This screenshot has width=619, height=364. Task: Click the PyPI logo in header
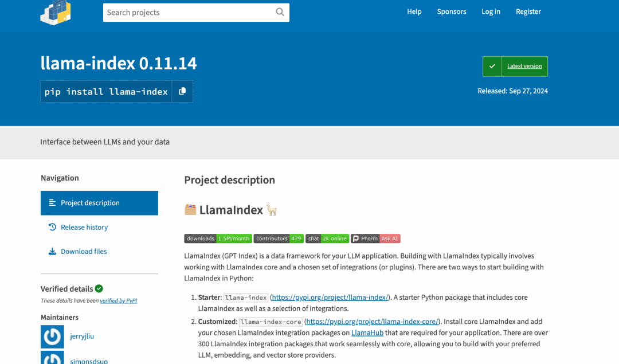click(x=56, y=12)
